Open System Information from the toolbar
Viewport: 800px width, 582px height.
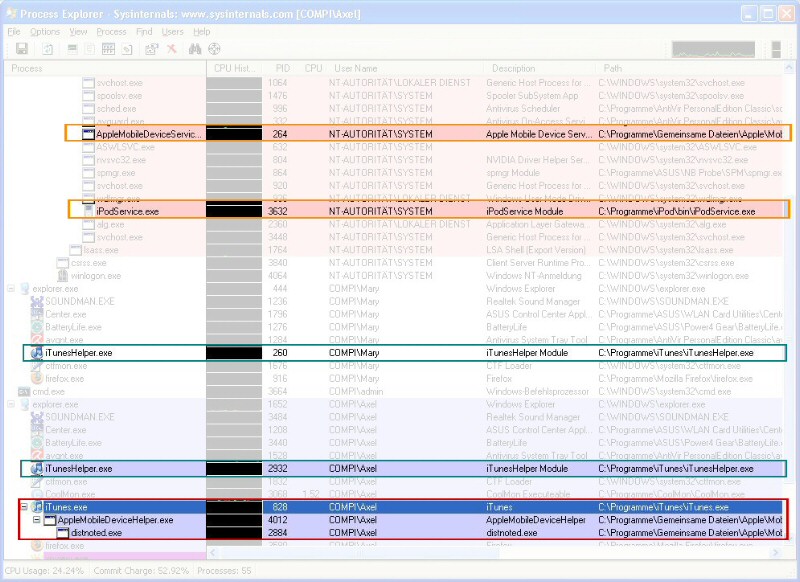coord(72,49)
